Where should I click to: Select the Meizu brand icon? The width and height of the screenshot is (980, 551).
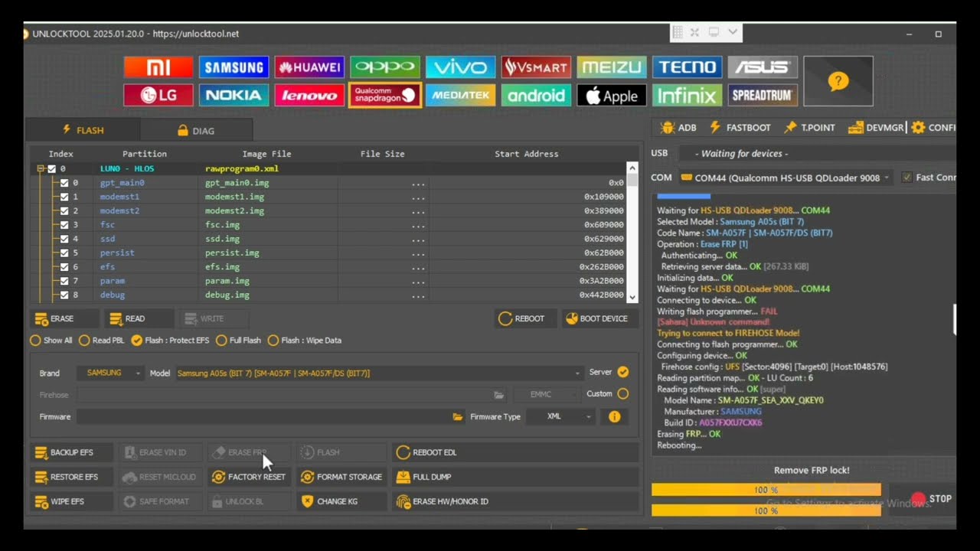pyautogui.click(x=612, y=67)
